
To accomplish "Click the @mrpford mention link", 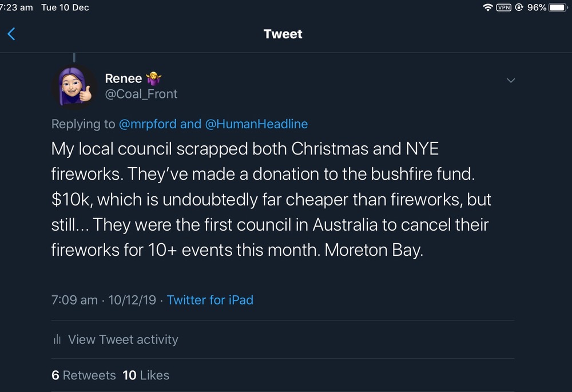I will tap(148, 124).
